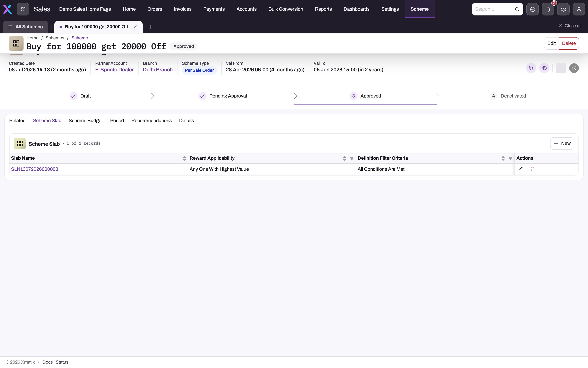Open Invoices in the navigation bar
The image size is (588, 368).
(x=183, y=9)
